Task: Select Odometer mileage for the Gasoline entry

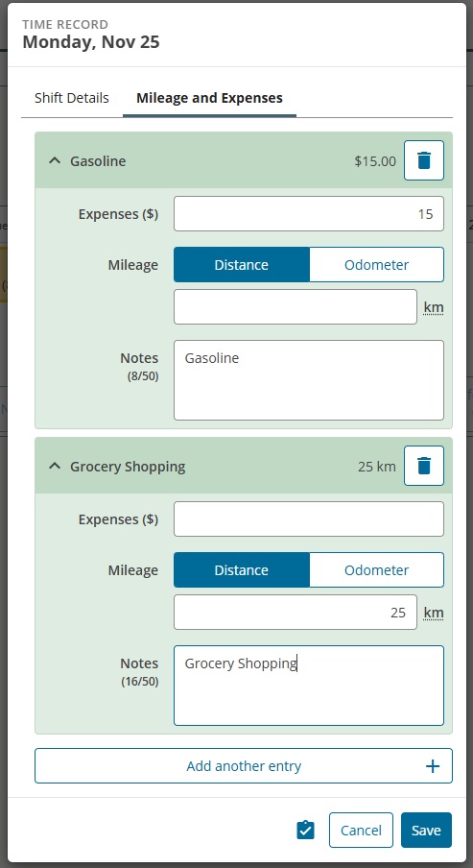Action: 376,265
